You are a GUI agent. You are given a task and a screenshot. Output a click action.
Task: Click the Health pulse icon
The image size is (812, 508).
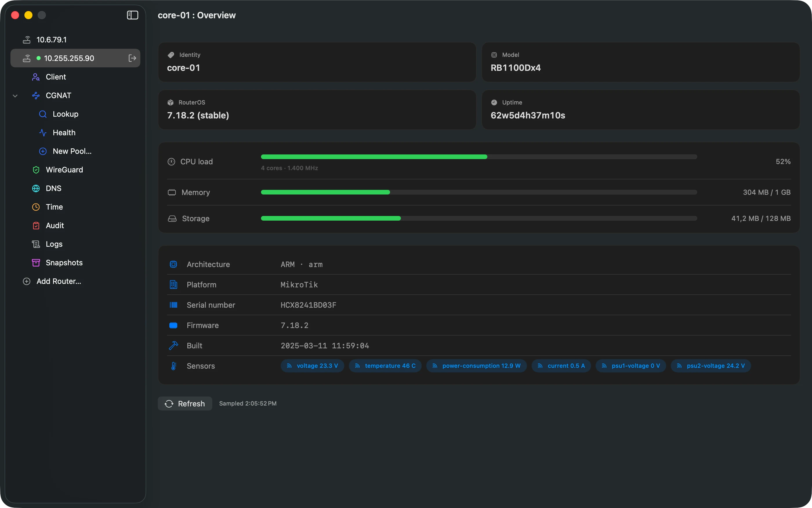[x=43, y=133]
